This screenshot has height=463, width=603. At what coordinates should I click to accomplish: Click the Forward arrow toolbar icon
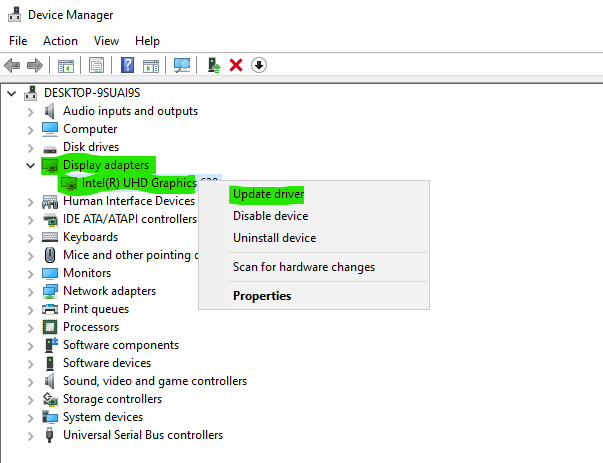[x=35, y=65]
